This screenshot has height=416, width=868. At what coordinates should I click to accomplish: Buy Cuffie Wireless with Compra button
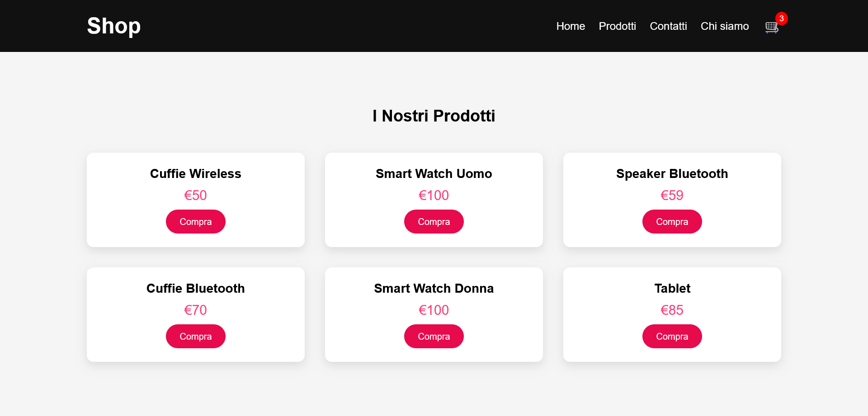point(195,222)
